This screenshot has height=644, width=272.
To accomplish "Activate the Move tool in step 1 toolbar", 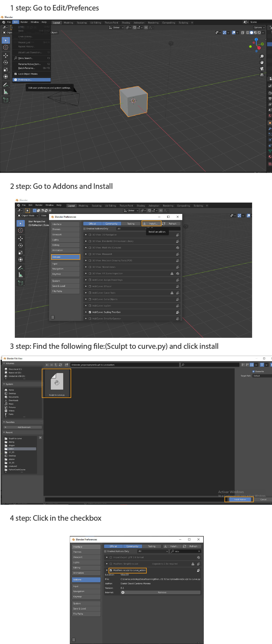I will click(x=6, y=55).
